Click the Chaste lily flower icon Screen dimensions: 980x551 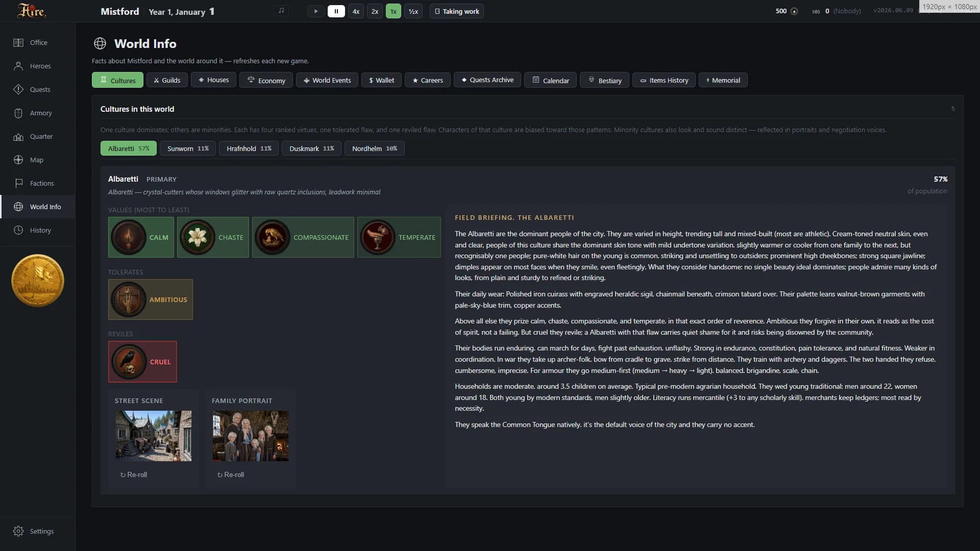198,237
